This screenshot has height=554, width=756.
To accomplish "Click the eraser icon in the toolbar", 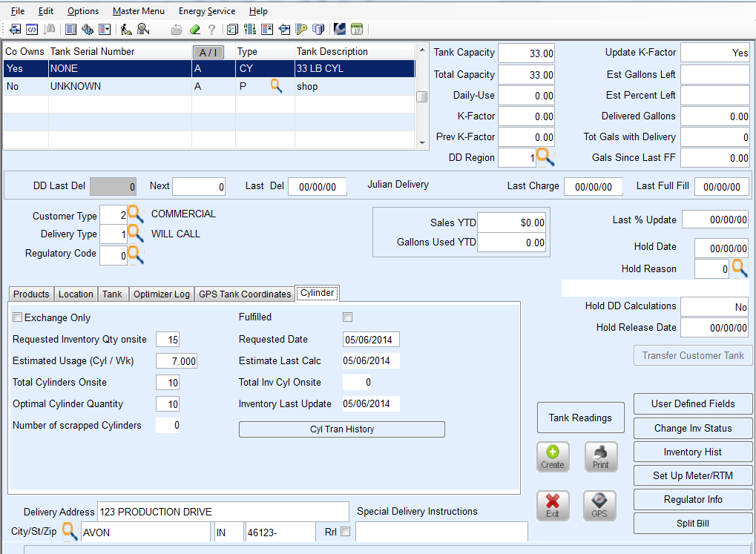I will pos(194,30).
